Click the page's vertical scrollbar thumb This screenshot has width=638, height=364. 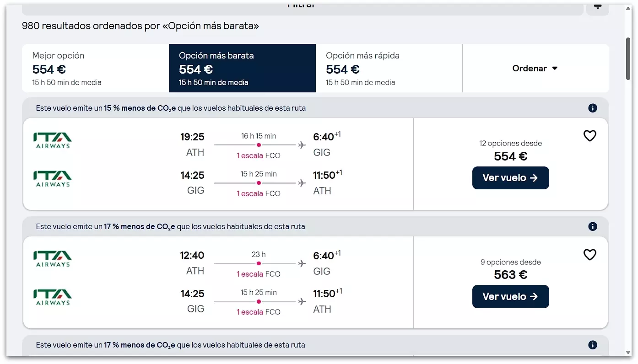click(x=628, y=59)
